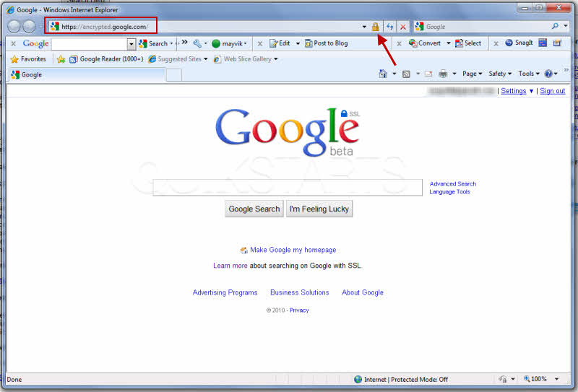Open the Advanced Search link
Screen dimensions: 578x392
[x=453, y=183]
